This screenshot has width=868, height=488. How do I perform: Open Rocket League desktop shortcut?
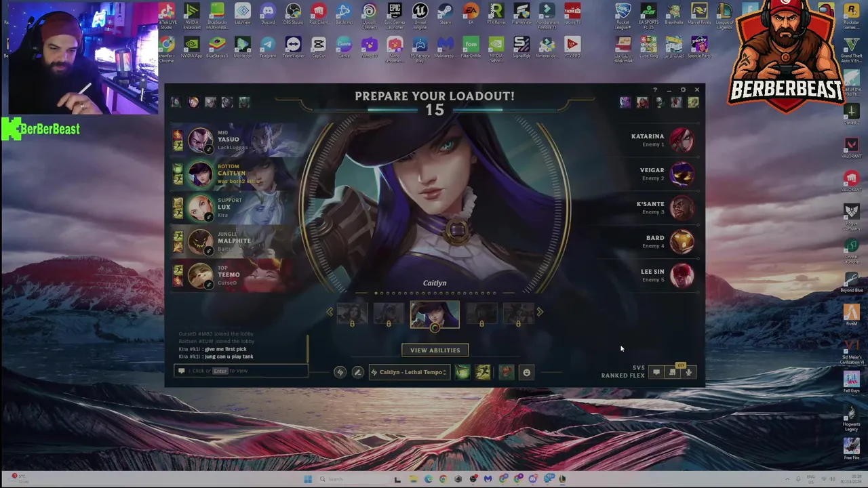(x=623, y=15)
